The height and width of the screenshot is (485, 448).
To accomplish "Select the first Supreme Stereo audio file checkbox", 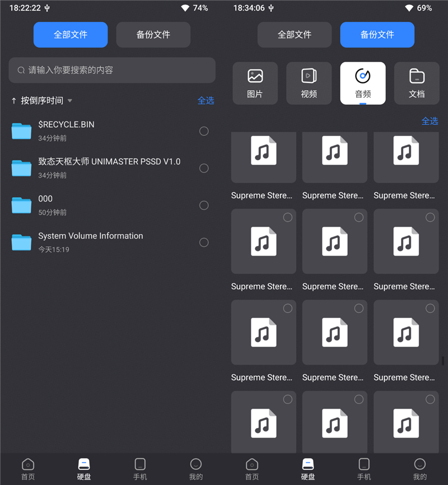I will pyautogui.click(x=288, y=217).
